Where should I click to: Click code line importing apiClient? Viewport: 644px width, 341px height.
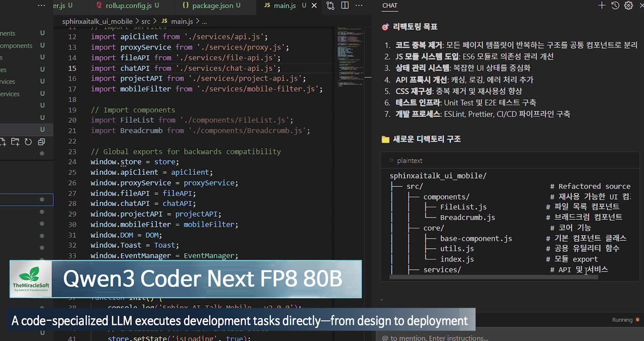(179, 37)
